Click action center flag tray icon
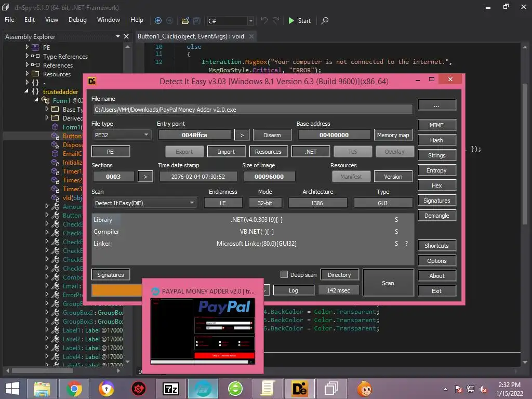 [x=458, y=389]
